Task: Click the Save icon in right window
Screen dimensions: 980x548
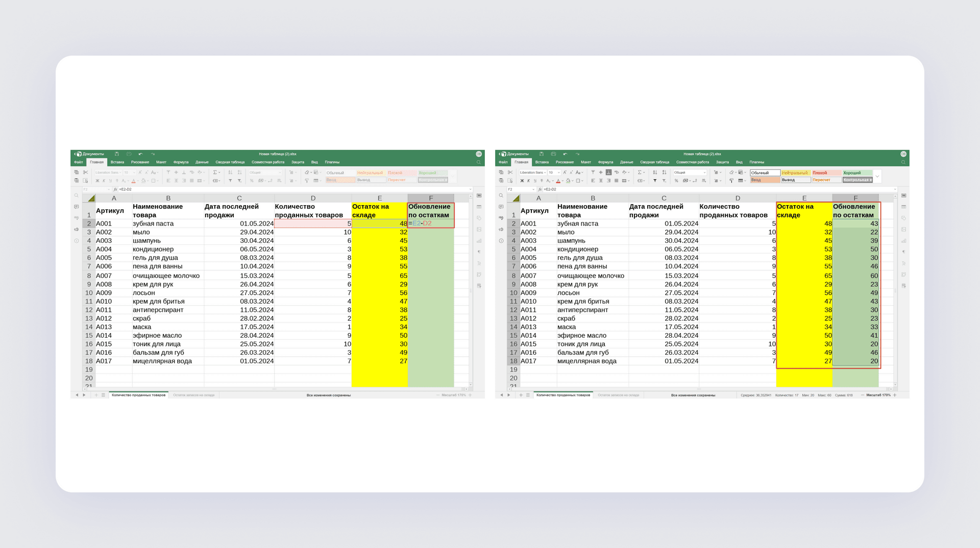Action: click(542, 154)
